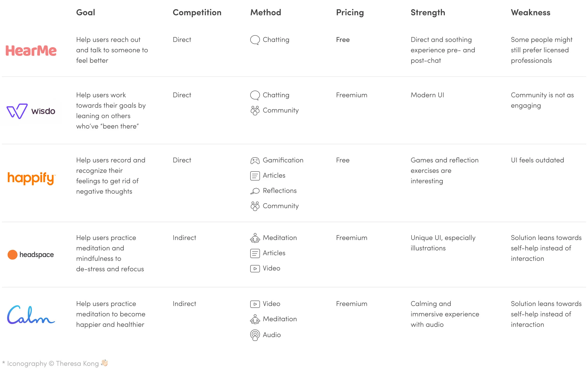Click the wisdo logo
Viewport: 588px width, 373px height.
(x=31, y=111)
